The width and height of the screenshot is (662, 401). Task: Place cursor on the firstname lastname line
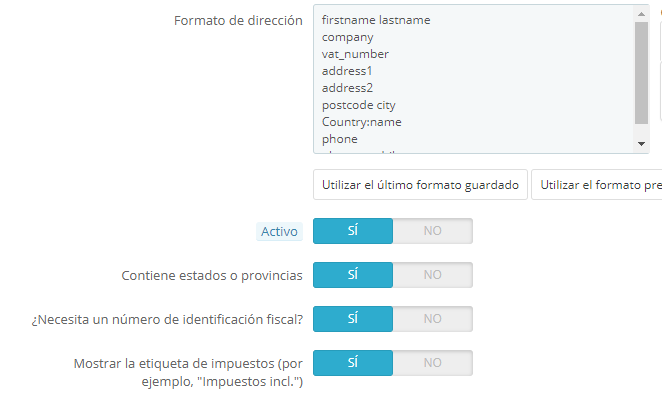pyautogui.click(x=375, y=20)
